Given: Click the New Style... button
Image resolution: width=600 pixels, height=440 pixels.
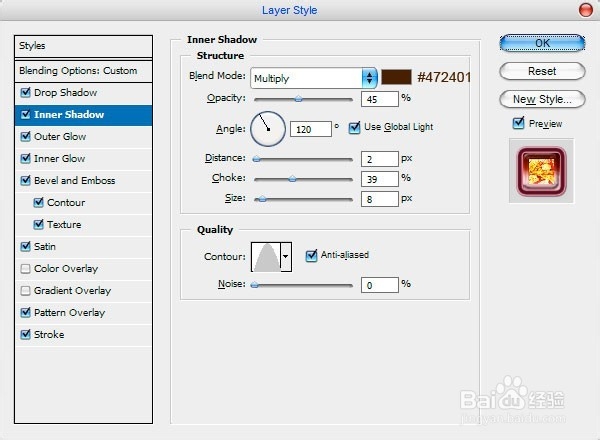Looking at the screenshot, I should tap(542, 99).
